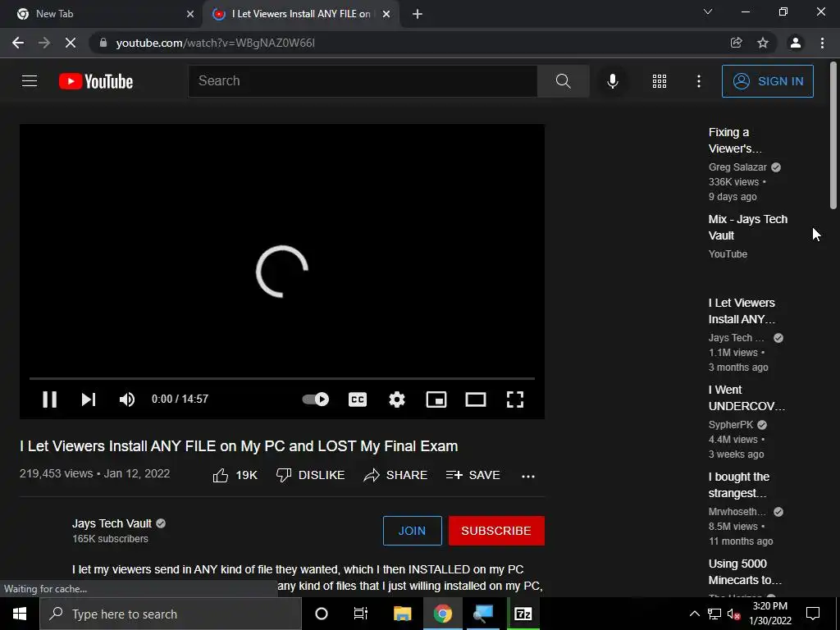The width and height of the screenshot is (840, 630).
Task: Enable miniplayer mode
Action: click(x=436, y=399)
